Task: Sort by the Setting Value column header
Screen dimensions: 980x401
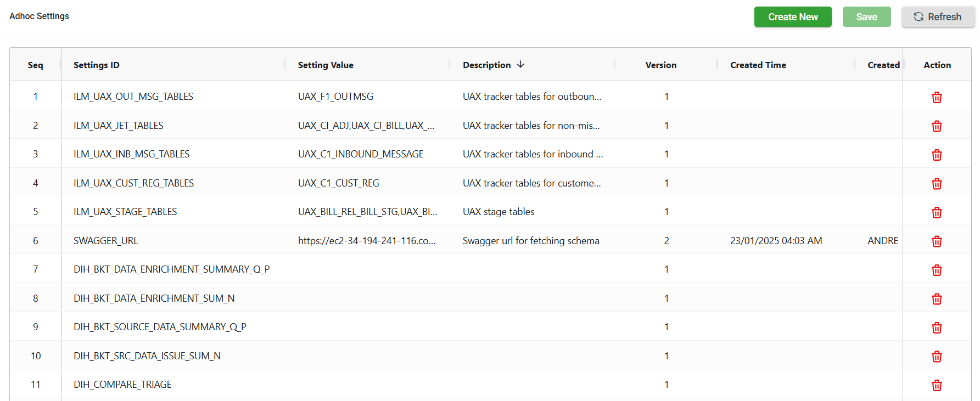Action: coord(326,65)
